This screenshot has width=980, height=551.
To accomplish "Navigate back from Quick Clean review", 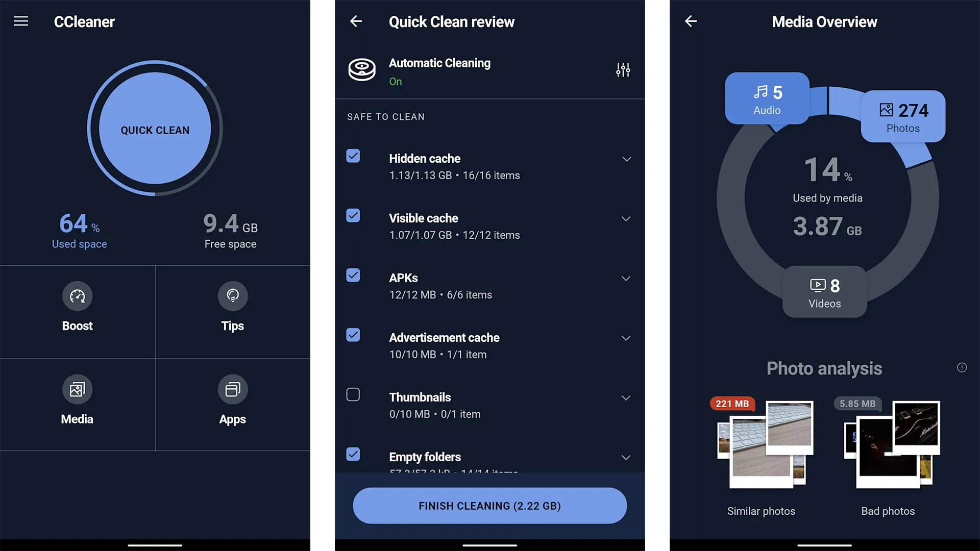I will click(x=357, y=21).
